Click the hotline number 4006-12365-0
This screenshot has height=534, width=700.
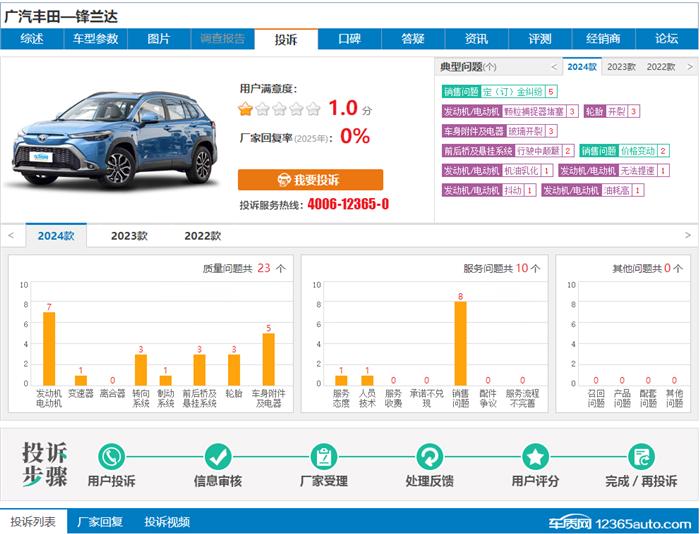click(x=348, y=204)
